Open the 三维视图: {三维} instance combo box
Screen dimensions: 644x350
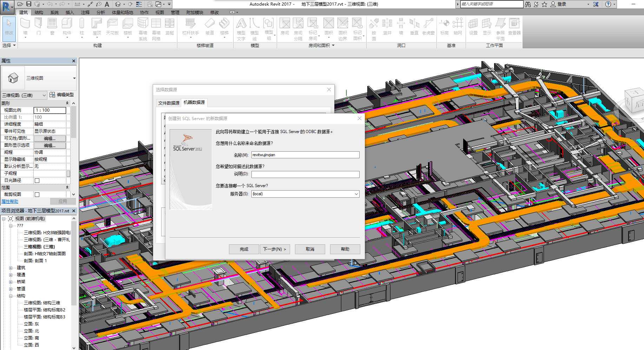click(24, 95)
